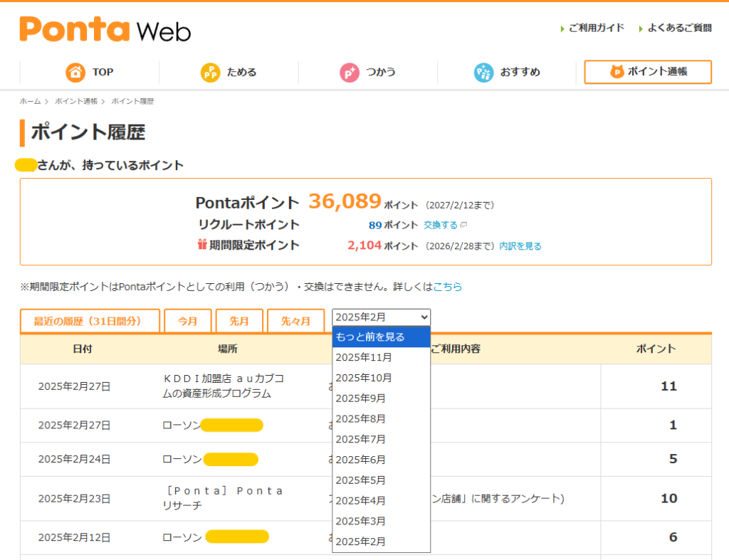Viewport: 729px width, 560px height.
Task: Click the TOP house icon
Action: [75, 72]
